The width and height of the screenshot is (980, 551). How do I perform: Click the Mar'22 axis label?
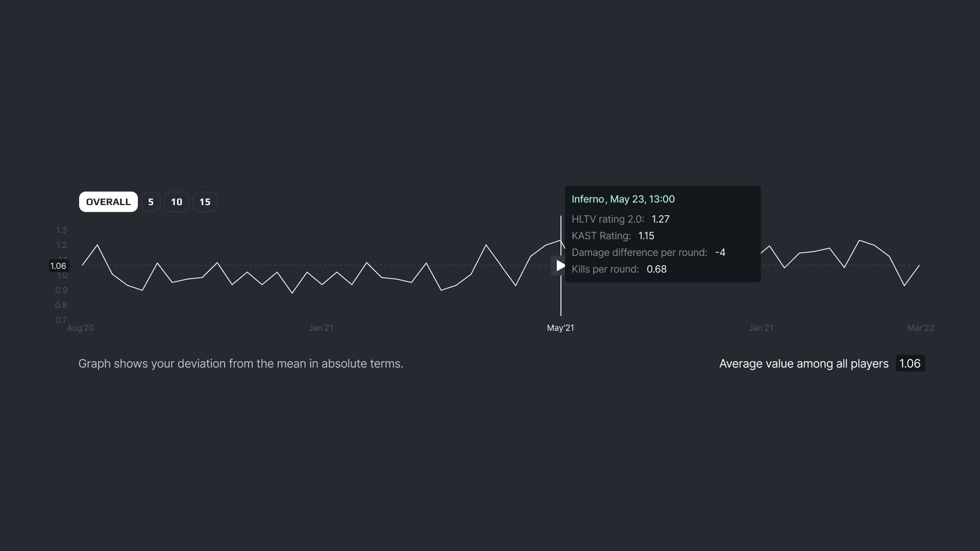pos(920,328)
